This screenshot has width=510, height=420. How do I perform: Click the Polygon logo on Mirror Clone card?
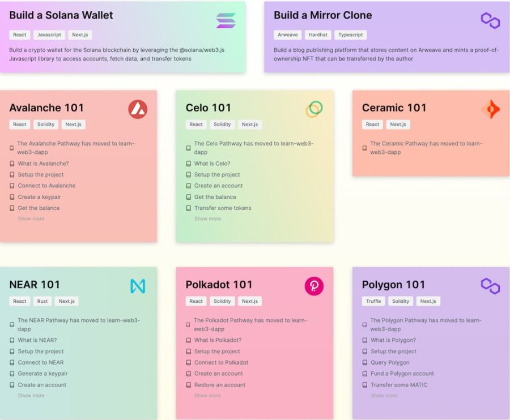coord(490,20)
